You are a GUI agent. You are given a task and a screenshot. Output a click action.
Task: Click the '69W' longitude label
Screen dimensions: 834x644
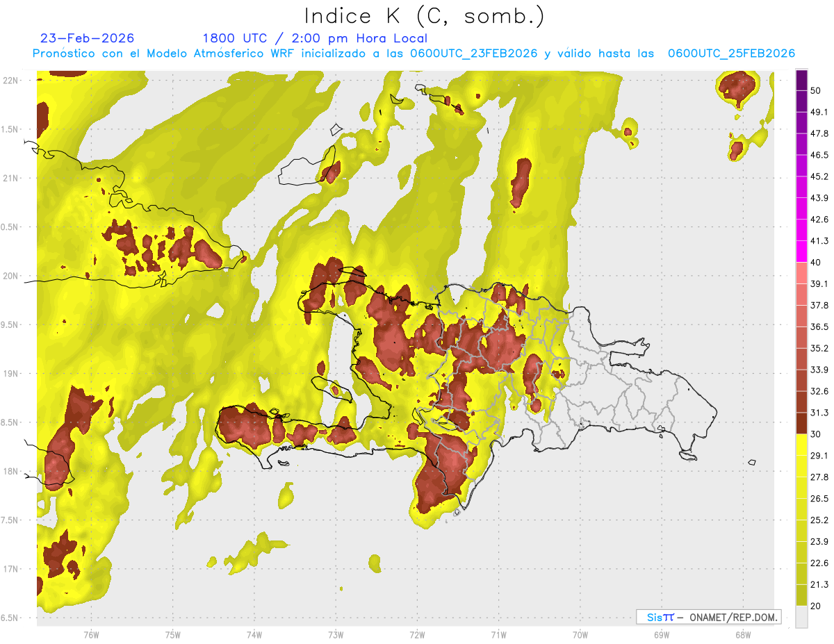click(x=662, y=635)
